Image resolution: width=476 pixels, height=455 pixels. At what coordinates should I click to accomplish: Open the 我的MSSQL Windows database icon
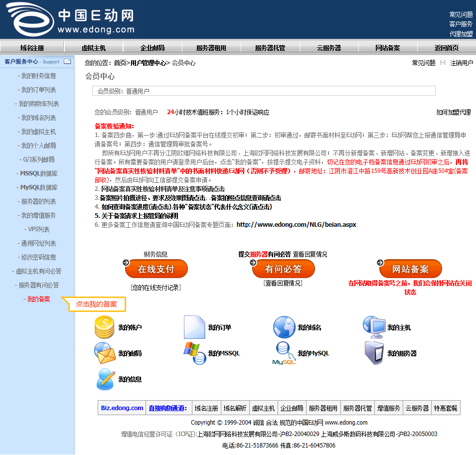[x=194, y=353]
